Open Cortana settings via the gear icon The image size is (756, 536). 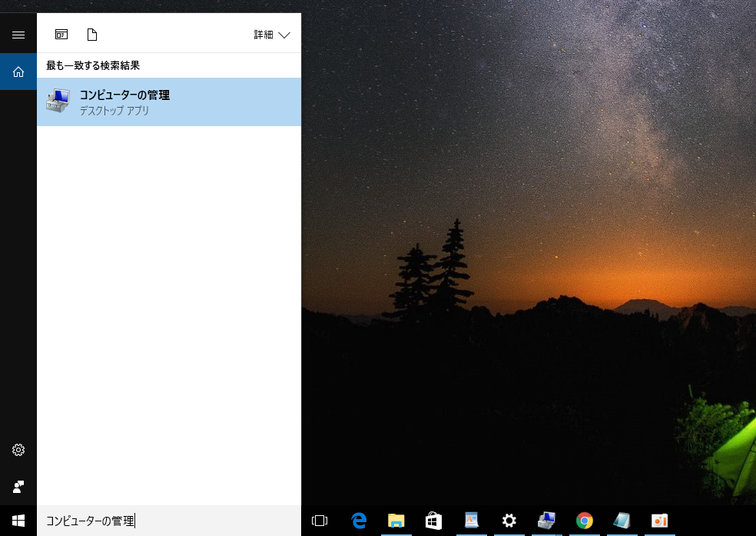tap(18, 450)
